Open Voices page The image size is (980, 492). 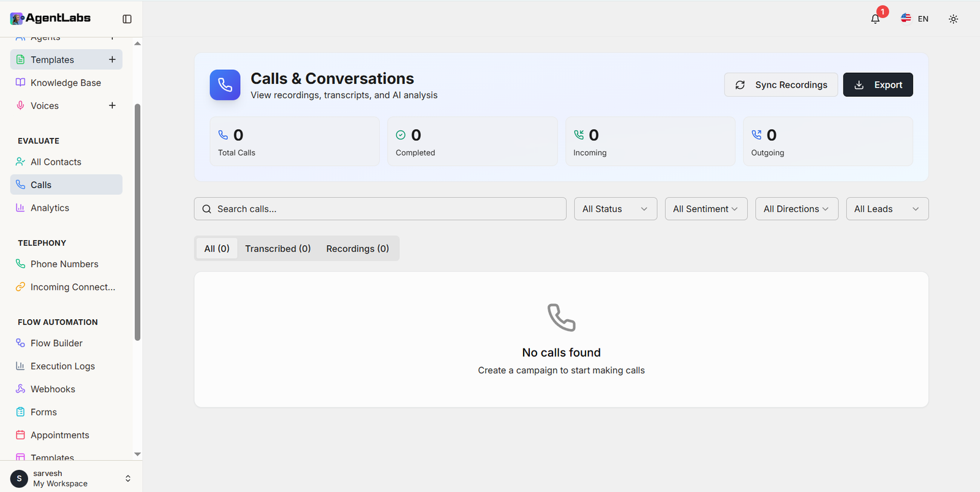coord(66,105)
